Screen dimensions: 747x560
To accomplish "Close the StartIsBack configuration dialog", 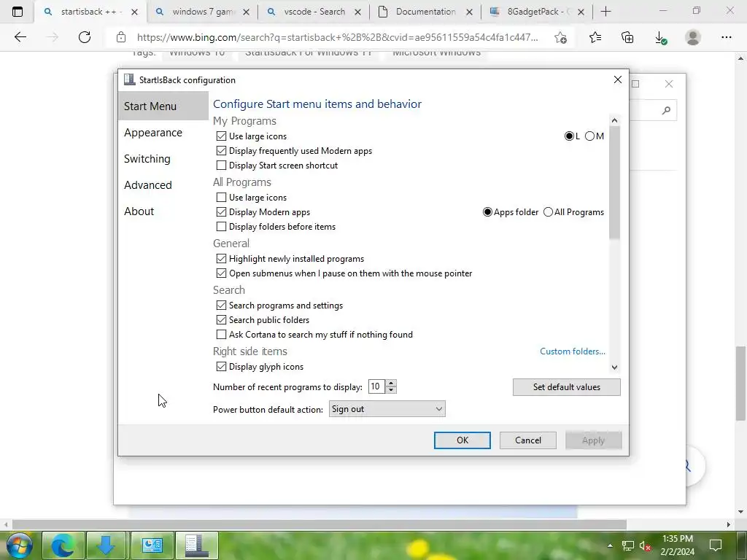I will pyautogui.click(x=617, y=79).
